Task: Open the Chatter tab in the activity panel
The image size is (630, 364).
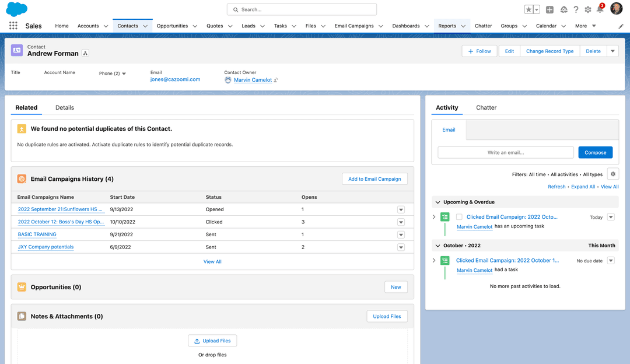Action: [486, 107]
